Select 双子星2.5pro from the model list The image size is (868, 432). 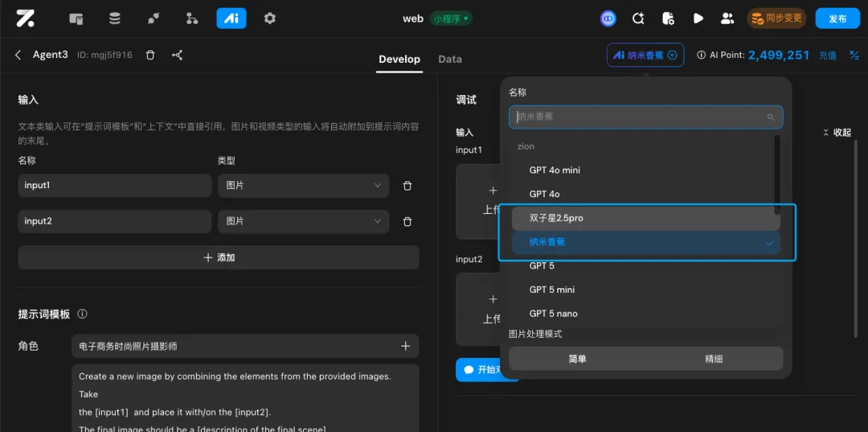pos(645,218)
